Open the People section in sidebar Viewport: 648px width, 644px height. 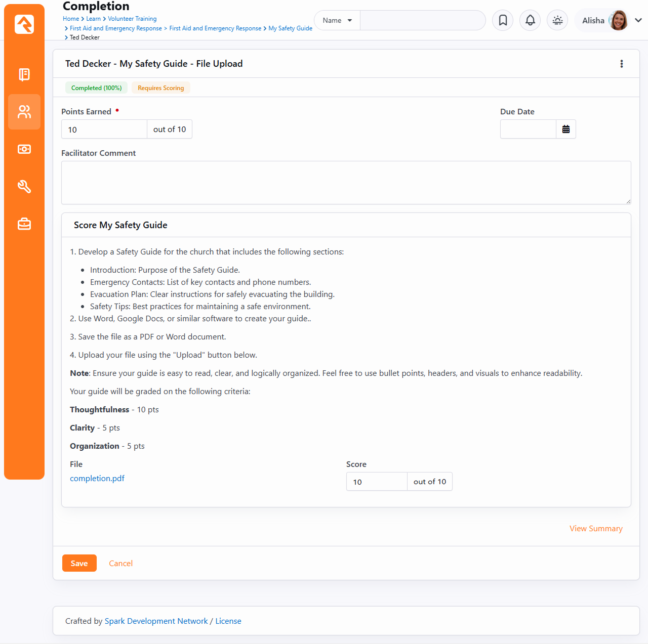pos(24,112)
